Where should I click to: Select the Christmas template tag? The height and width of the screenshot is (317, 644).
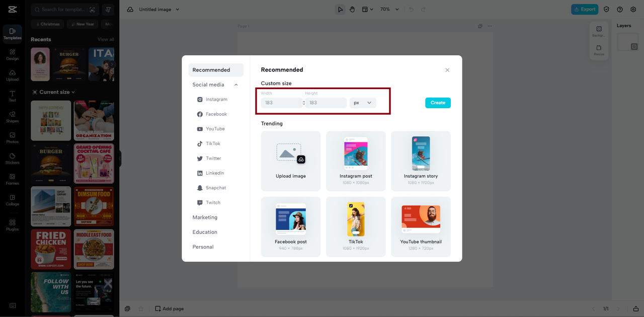point(46,24)
